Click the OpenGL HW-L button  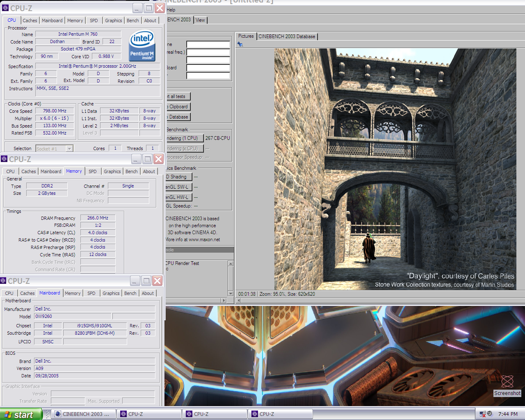tap(179, 197)
